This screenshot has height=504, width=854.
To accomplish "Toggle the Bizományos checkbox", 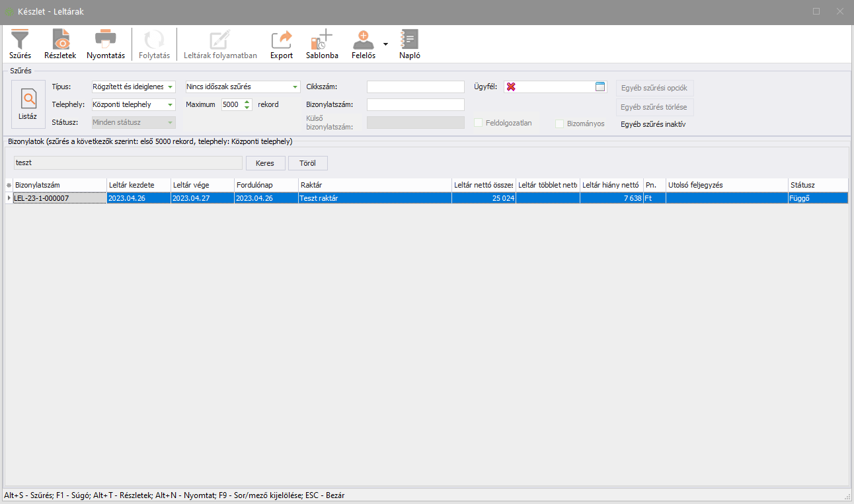I will click(x=560, y=124).
